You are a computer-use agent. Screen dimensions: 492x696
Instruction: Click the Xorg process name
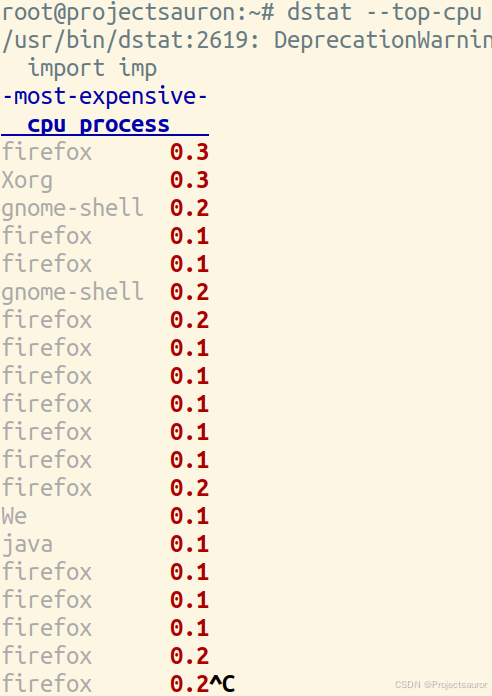(27, 181)
